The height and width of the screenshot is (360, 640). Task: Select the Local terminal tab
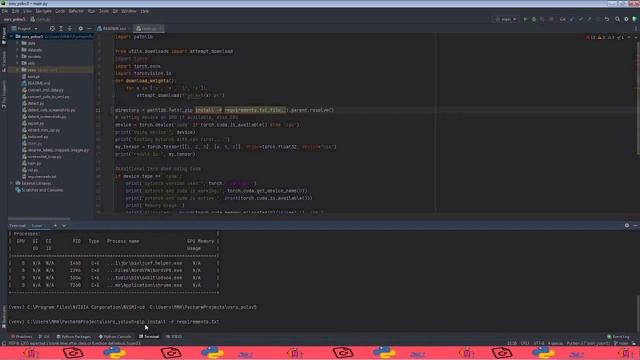pyautogui.click(x=38, y=226)
